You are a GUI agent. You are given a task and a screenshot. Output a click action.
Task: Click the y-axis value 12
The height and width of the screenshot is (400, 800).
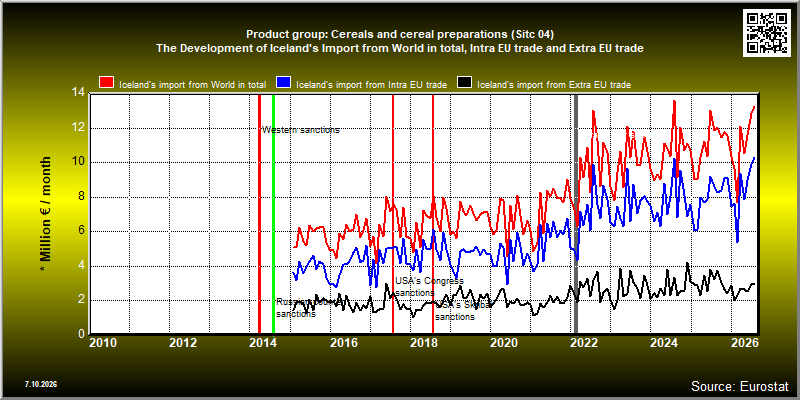click(78, 128)
